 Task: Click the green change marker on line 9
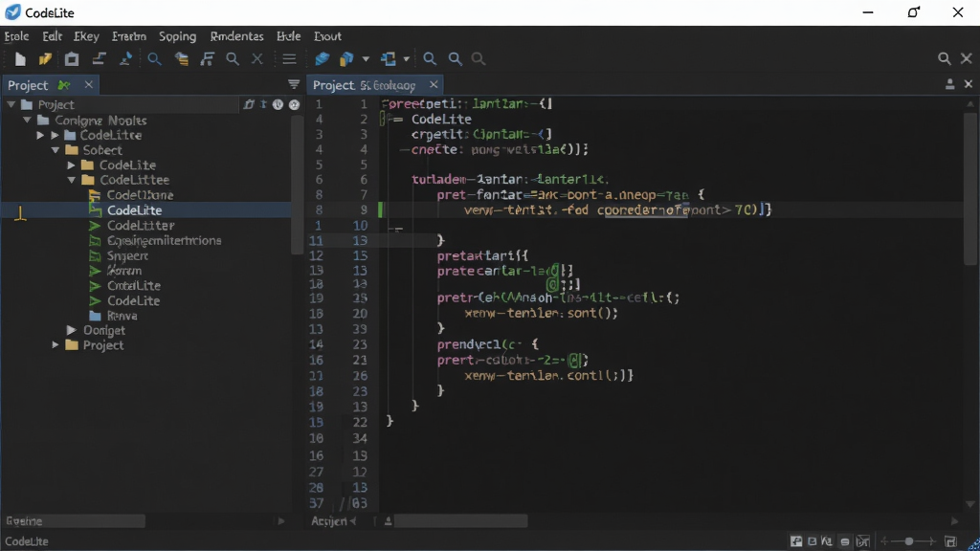tap(380, 209)
